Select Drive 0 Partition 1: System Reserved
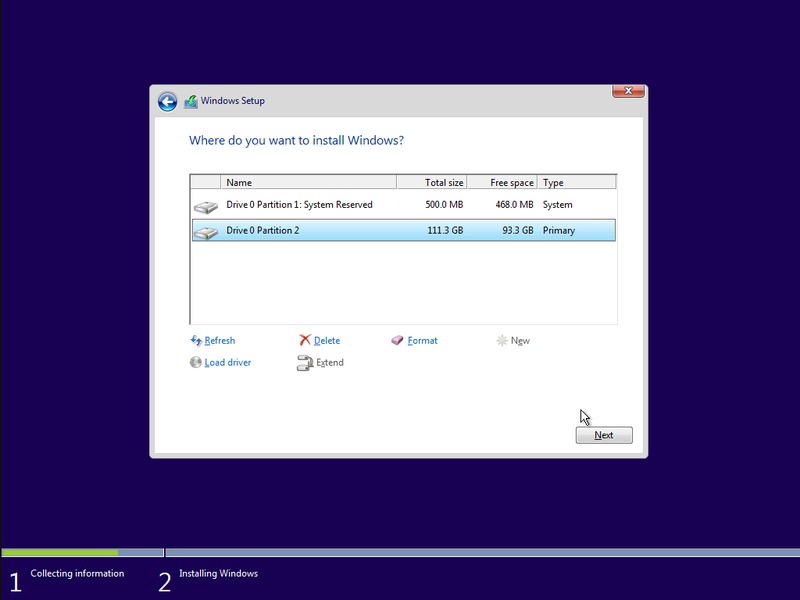800x600 pixels. [299, 205]
